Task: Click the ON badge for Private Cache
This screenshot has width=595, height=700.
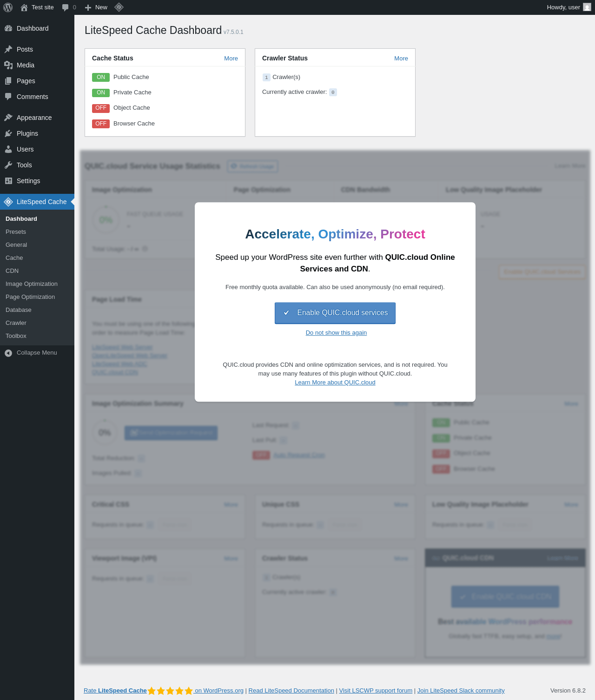Action: tap(101, 92)
